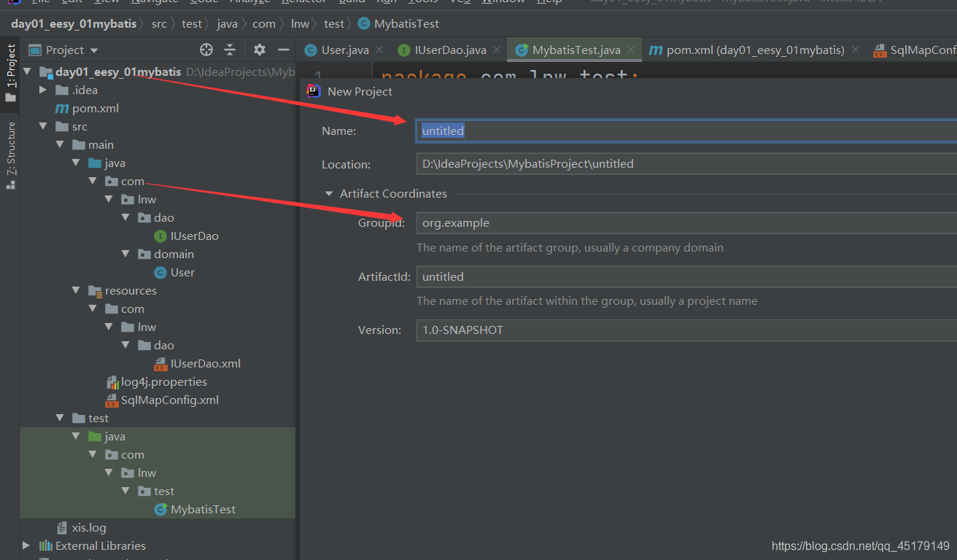Click the locate-in-tree crosshair icon in Project panel
Image resolution: width=957 pixels, height=560 pixels.
pyautogui.click(x=206, y=50)
